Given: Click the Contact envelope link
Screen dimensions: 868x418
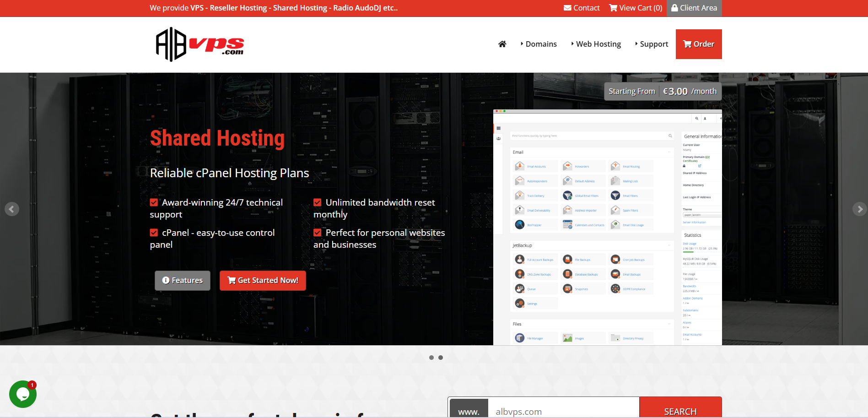Looking at the screenshot, I should [x=582, y=8].
